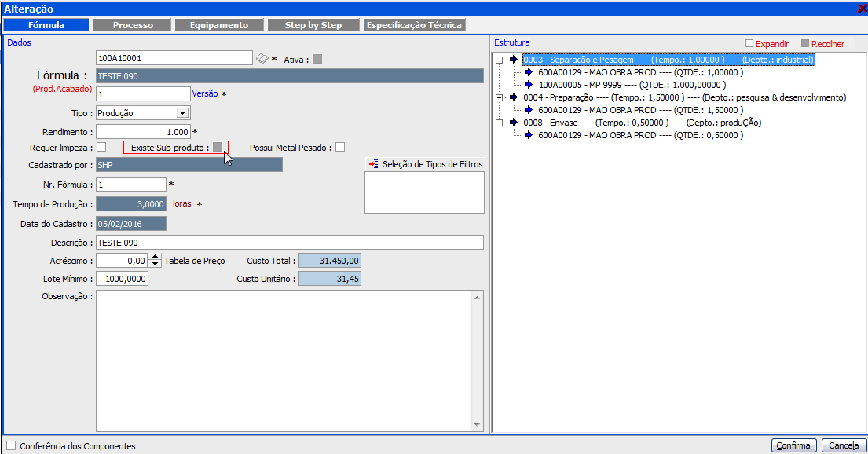Image resolution: width=868 pixels, height=454 pixels.
Task: Click black arrow icon of 0008 Envase node
Action: (514, 123)
